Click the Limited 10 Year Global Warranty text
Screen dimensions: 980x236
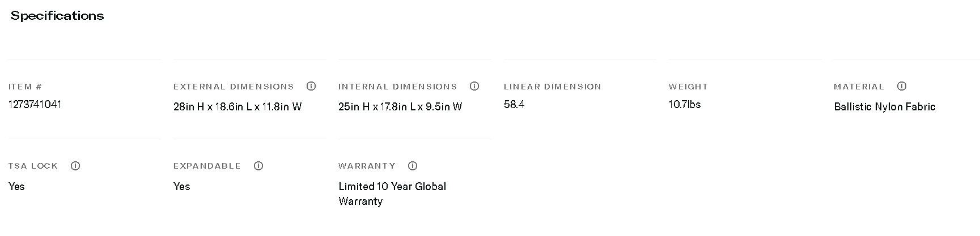click(392, 194)
